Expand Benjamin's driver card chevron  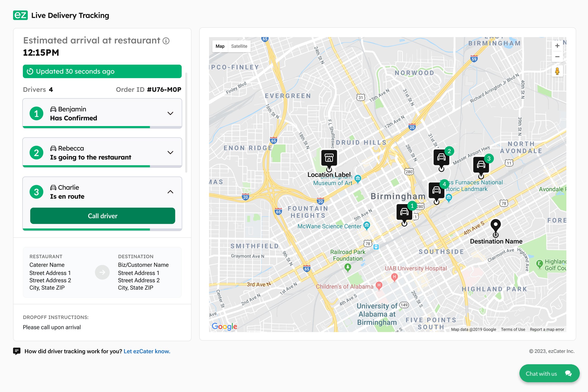point(170,113)
